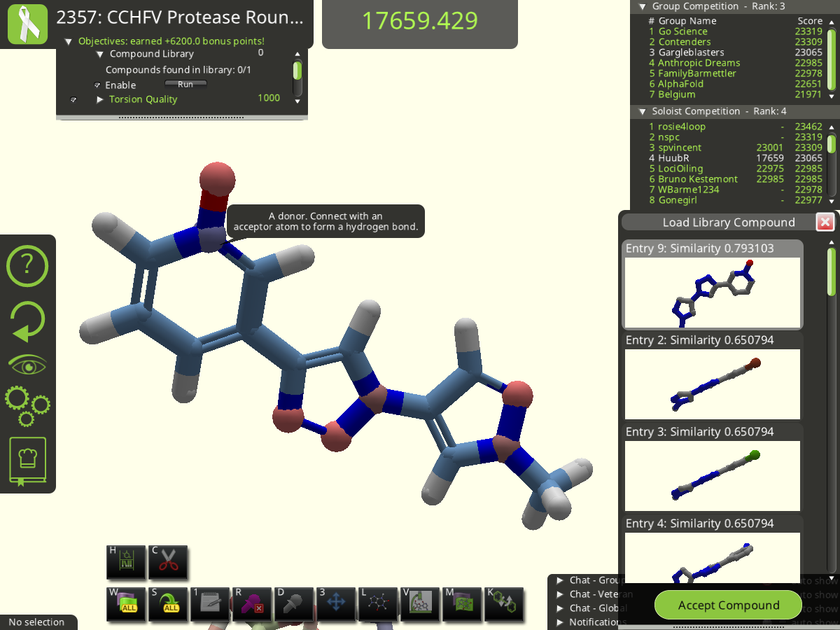Toggle the Enable checkbox for Compound Library

[x=97, y=85]
